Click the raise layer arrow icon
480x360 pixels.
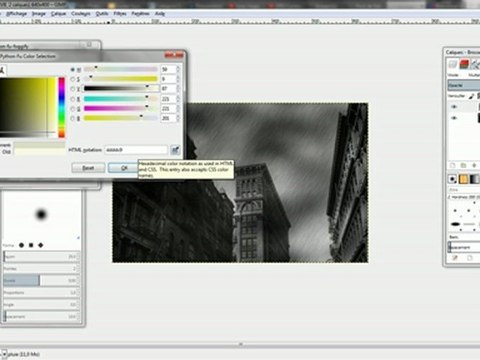[x=474, y=165]
